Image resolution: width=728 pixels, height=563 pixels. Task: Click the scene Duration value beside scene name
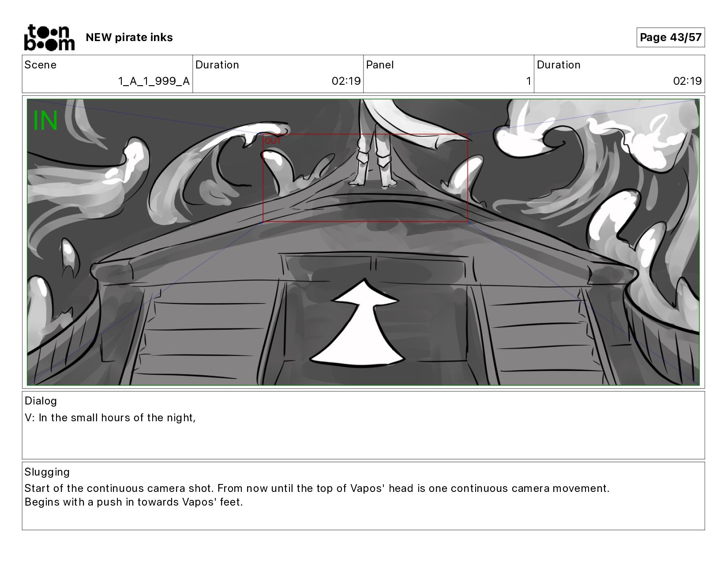(x=346, y=81)
